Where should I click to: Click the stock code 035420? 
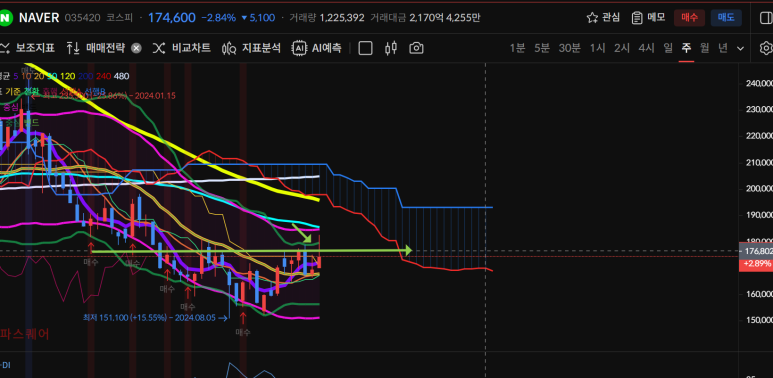point(83,18)
